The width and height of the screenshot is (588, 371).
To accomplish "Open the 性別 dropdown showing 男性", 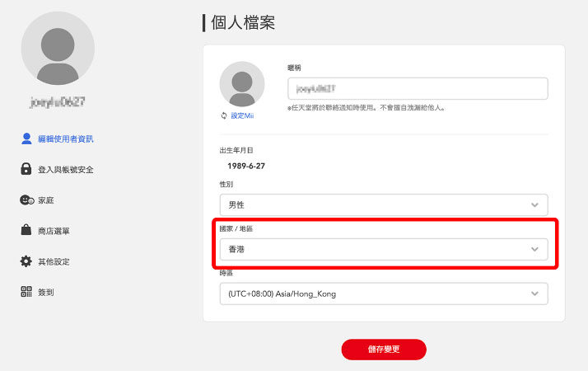I will [384, 205].
